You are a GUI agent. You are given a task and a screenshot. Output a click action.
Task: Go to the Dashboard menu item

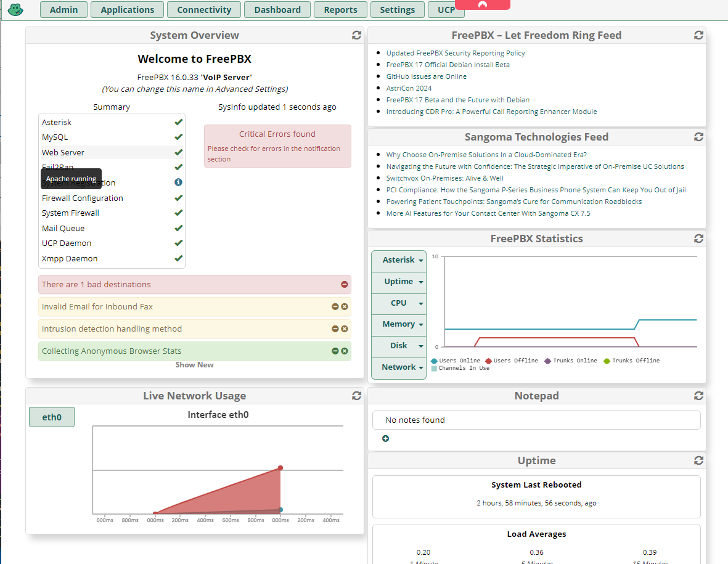click(x=277, y=10)
